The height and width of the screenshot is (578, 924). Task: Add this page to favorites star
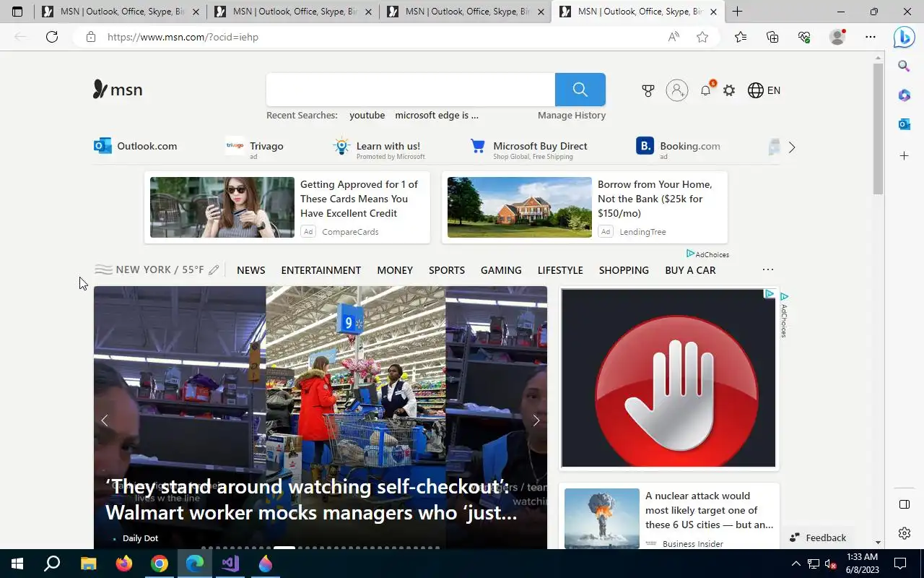click(x=702, y=37)
